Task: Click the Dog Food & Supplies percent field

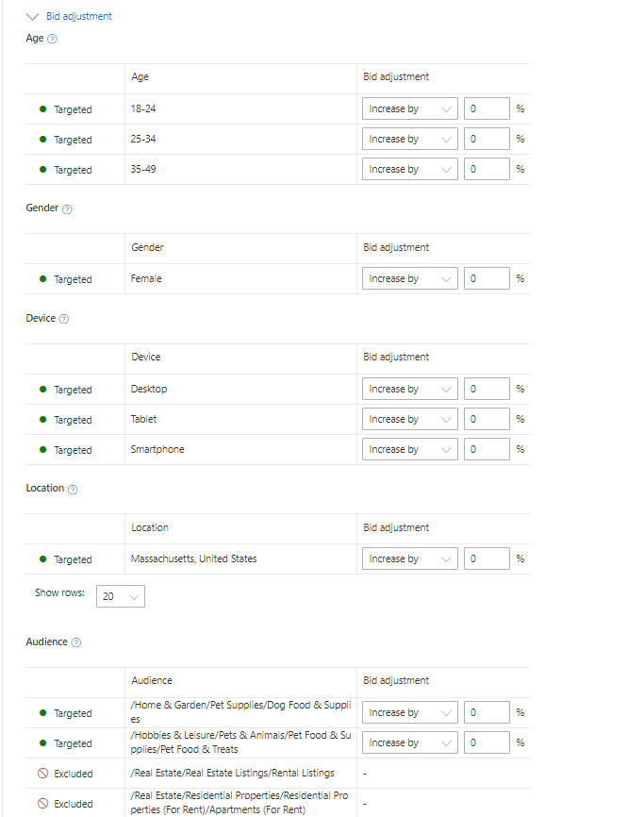Action: pos(487,713)
